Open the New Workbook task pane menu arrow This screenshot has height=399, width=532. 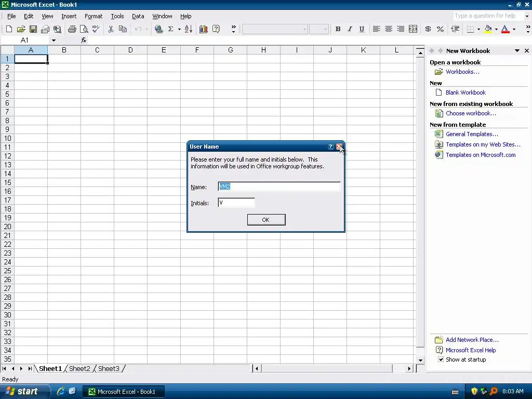point(517,51)
